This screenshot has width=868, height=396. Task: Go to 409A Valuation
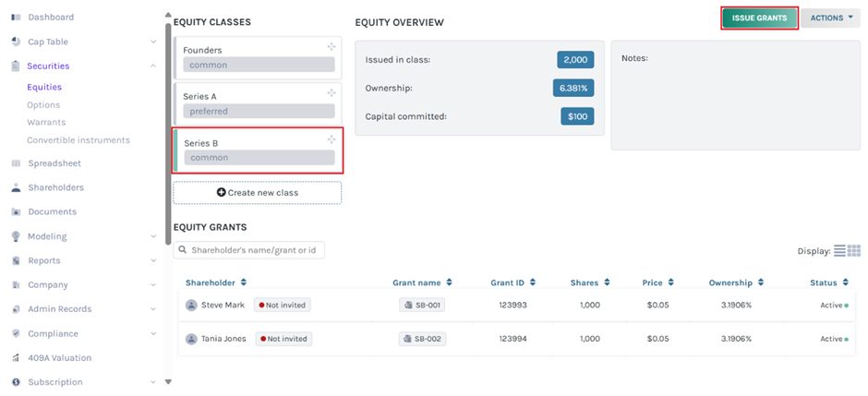60,358
